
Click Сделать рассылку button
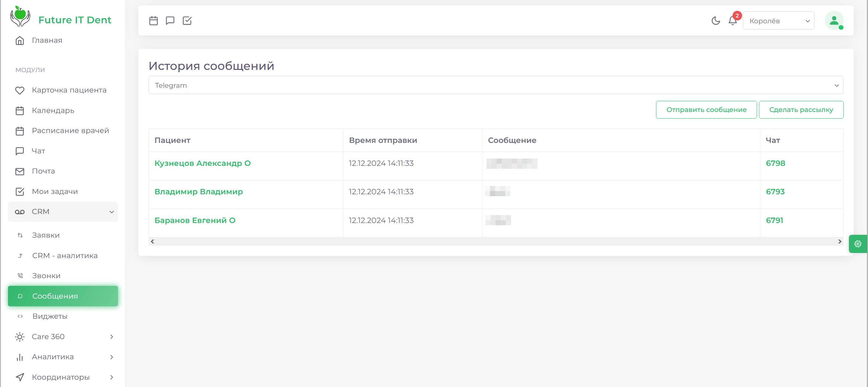(x=801, y=109)
